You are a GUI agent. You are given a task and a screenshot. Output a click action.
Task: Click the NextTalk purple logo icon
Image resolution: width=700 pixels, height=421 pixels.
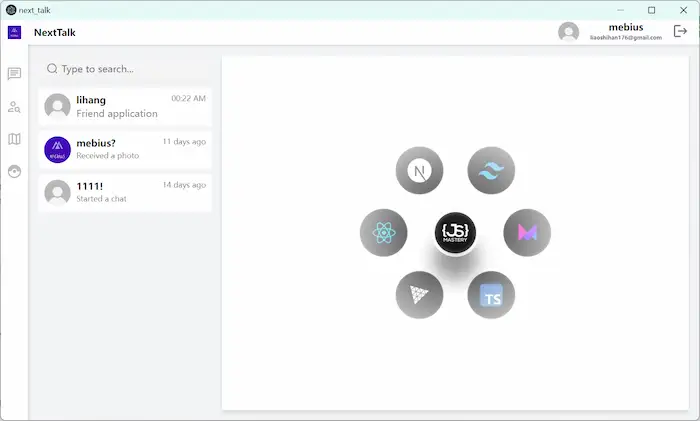tap(14, 32)
